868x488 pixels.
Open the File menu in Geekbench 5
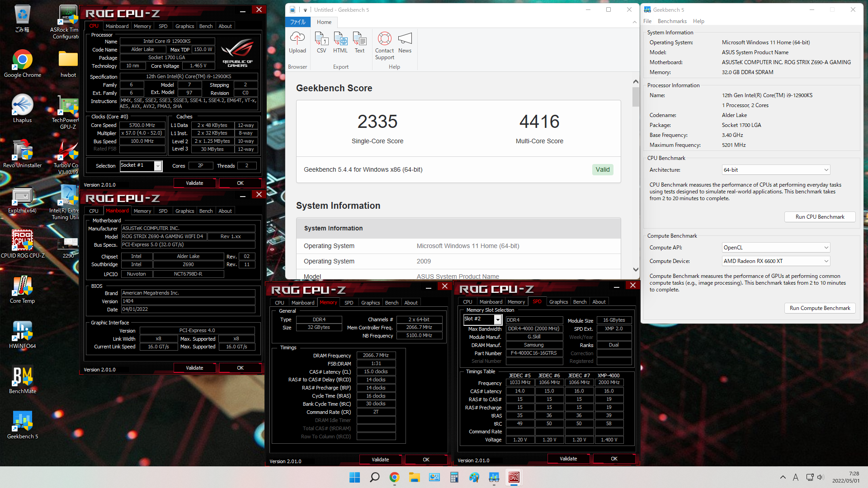[x=647, y=21]
